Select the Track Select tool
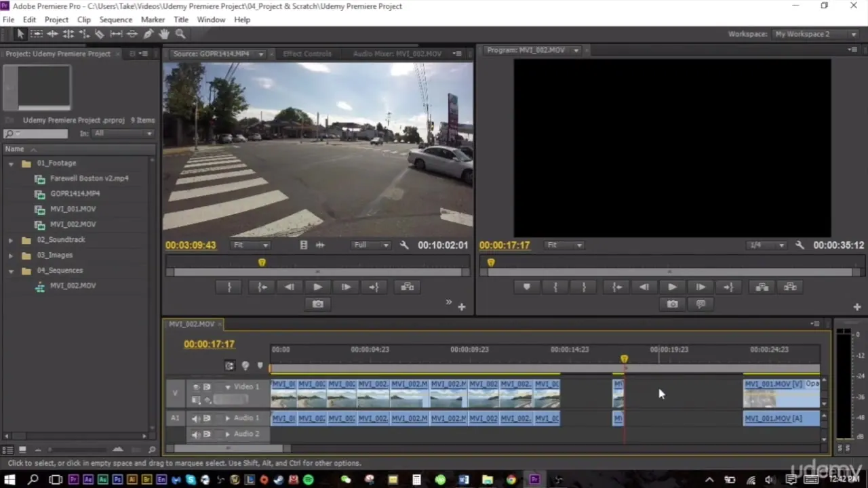The width and height of the screenshot is (868, 488). pyautogui.click(x=37, y=34)
